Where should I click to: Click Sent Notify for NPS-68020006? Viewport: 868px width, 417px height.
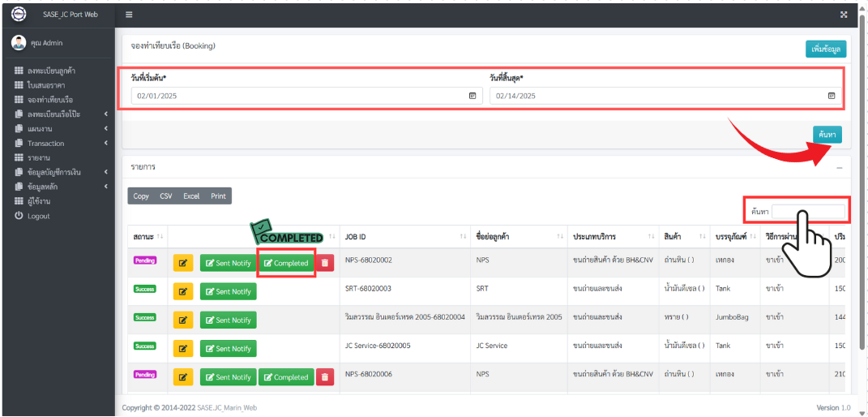(228, 377)
